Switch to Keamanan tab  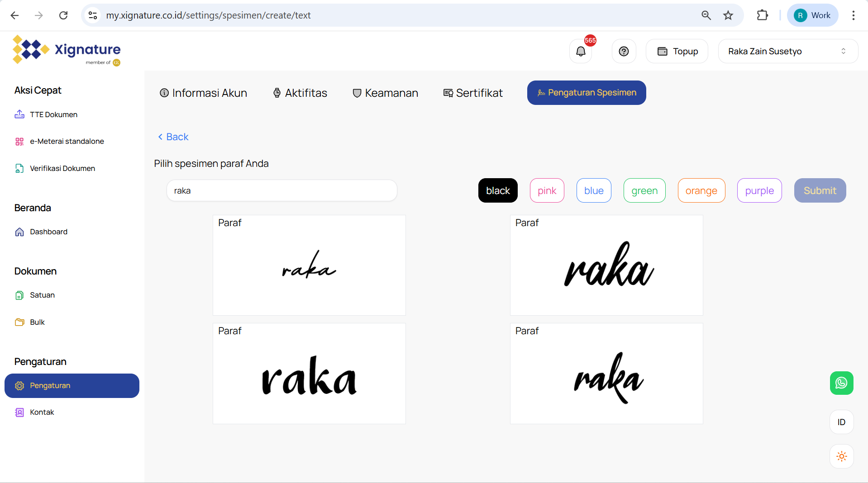click(x=385, y=93)
